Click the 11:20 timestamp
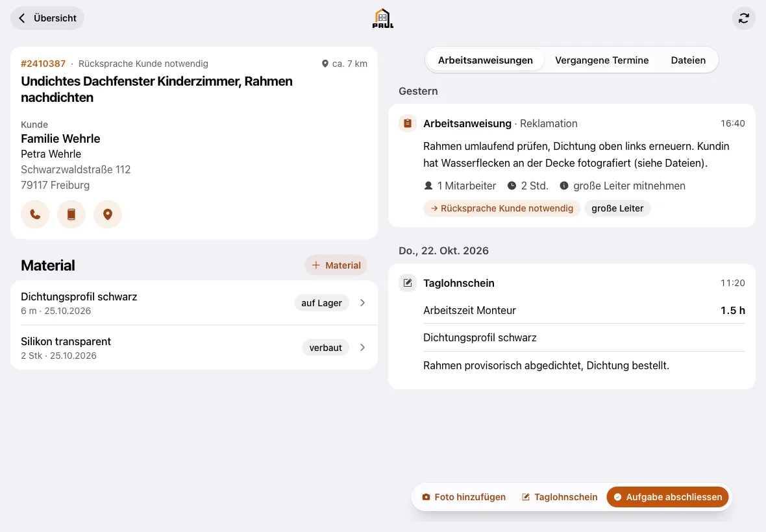 point(733,283)
